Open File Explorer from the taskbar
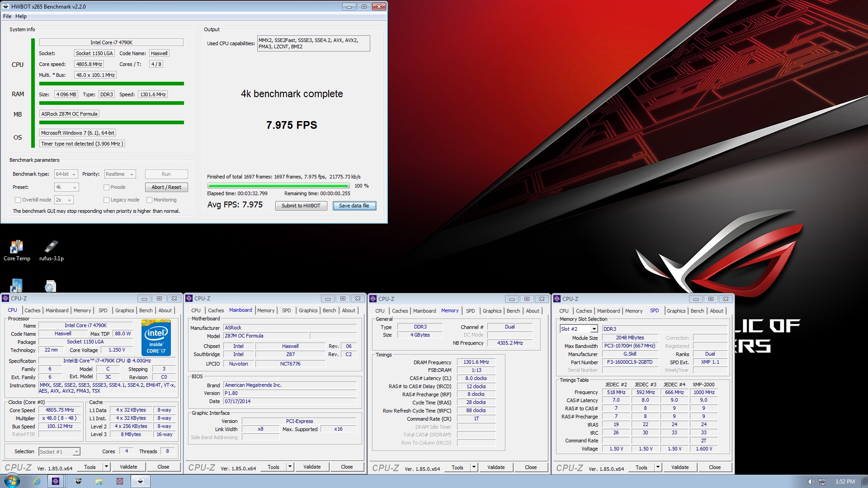Viewport: 868px width, 488px height. click(99, 481)
